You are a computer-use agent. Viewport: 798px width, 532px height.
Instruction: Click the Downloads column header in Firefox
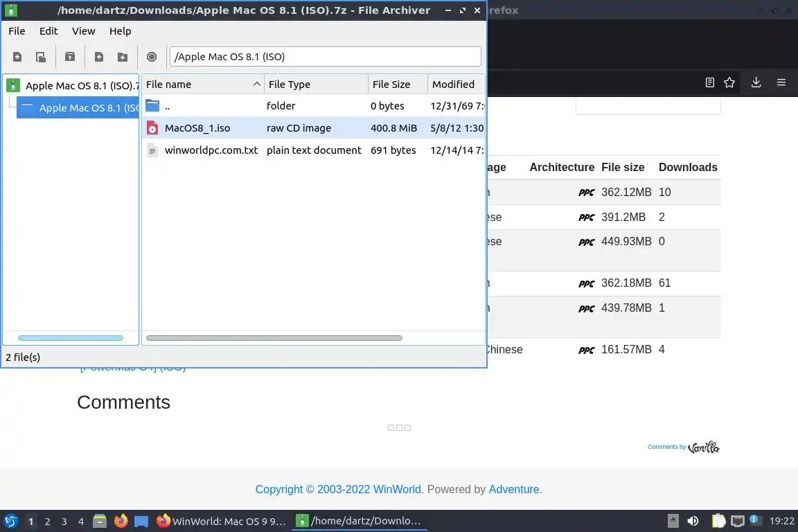(x=688, y=167)
